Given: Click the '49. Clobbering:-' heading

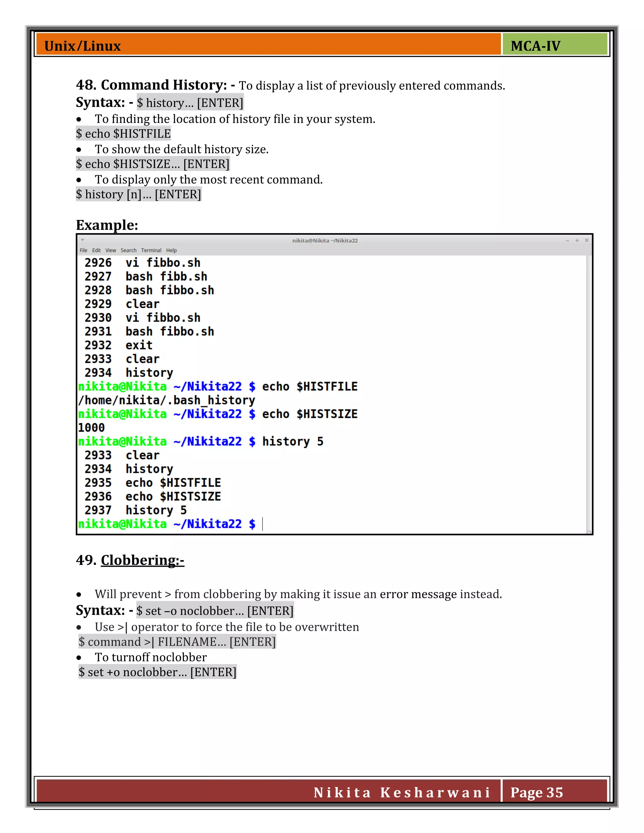Looking at the screenshot, I should point(130,560).
